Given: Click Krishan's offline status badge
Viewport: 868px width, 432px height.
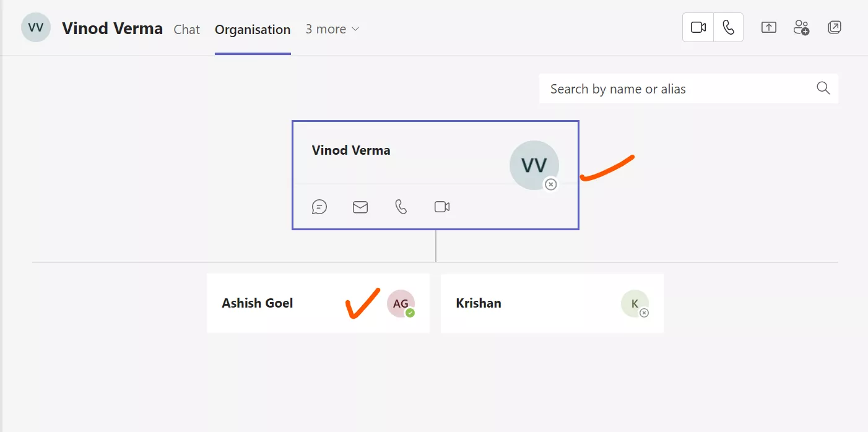Looking at the screenshot, I should click(x=643, y=313).
